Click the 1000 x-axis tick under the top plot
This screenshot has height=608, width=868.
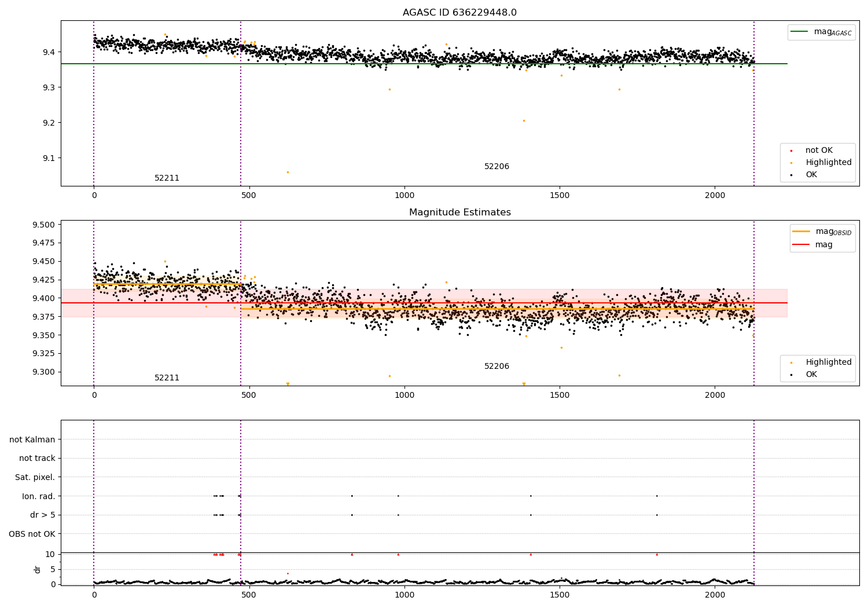click(x=404, y=196)
